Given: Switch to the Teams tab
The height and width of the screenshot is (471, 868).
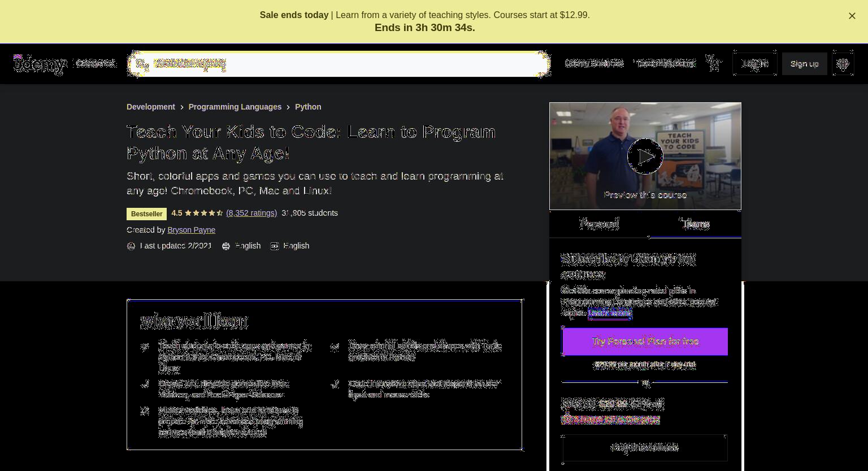Looking at the screenshot, I should coord(695,224).
